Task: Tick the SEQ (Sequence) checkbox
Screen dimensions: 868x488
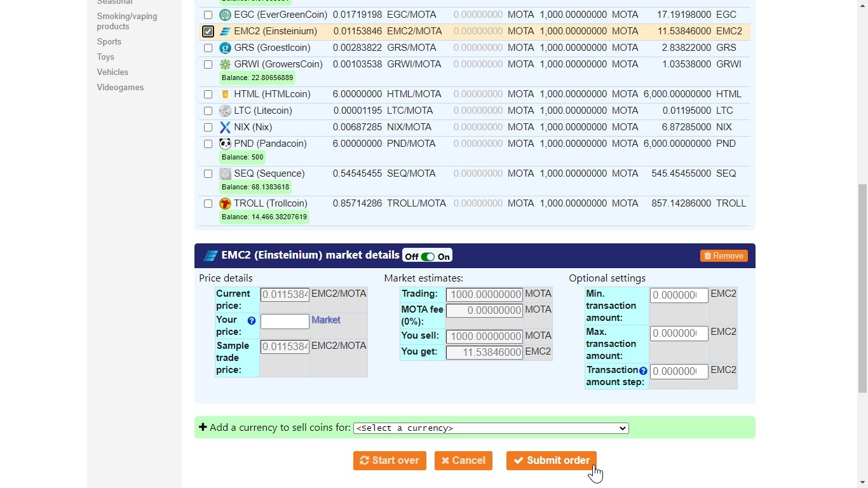Action: (208, 173)
